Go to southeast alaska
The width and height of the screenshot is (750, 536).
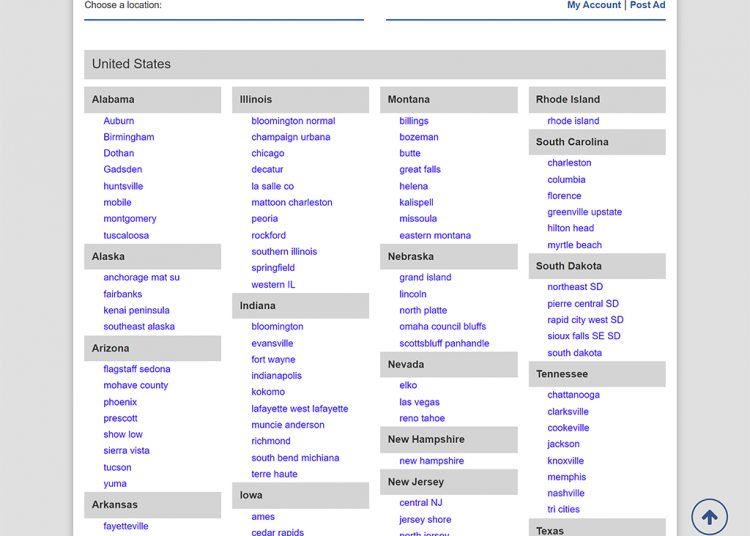pyautogui.click(x=139, y=327)
